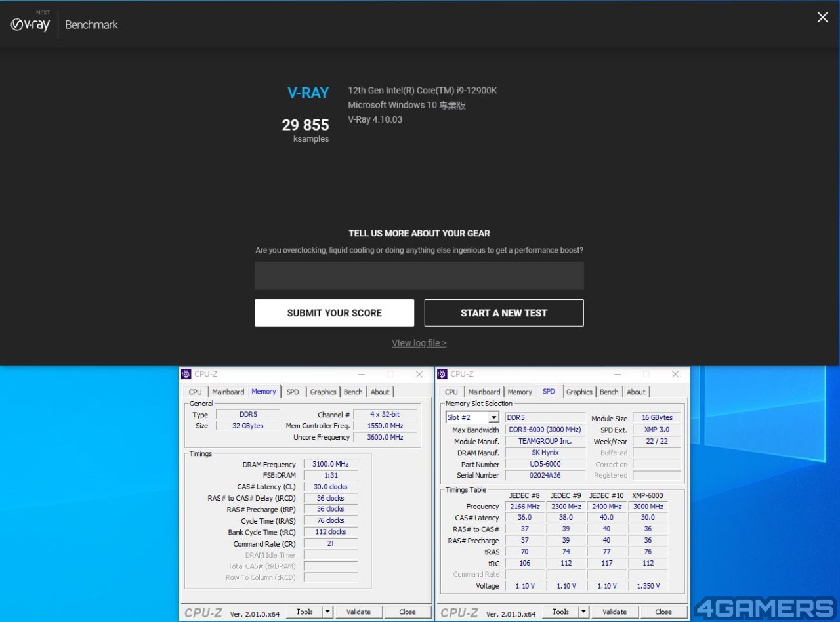Screen dimensions: 840x622
Task: Click Command Rate 2T value
Action: (331, 543)
